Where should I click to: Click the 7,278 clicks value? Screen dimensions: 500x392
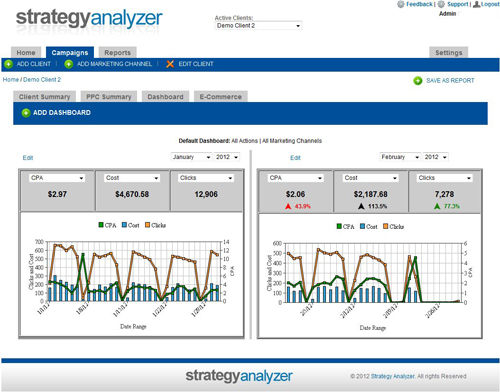pyautogui.click(x=444, y=194)
